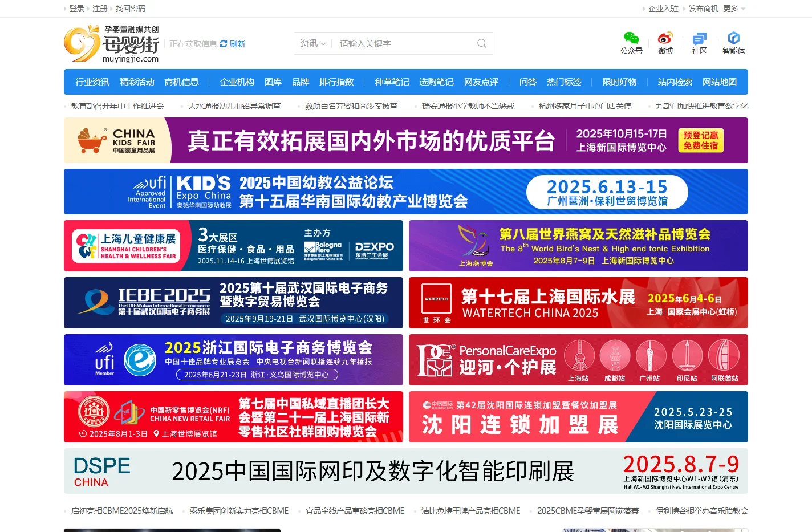This screenshot has width=812, height=532.
Task: Click the 上海站 city icon
Action: tap(579, 360)
